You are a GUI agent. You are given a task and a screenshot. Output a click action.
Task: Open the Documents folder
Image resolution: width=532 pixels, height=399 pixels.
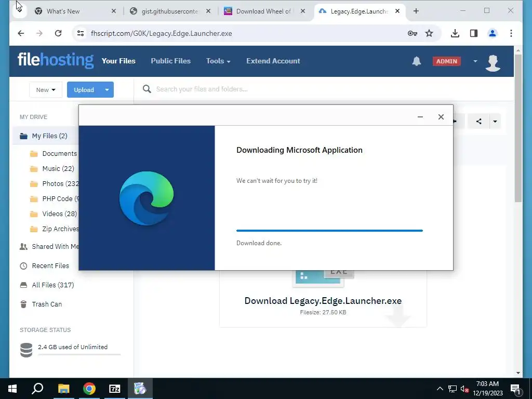54,153
